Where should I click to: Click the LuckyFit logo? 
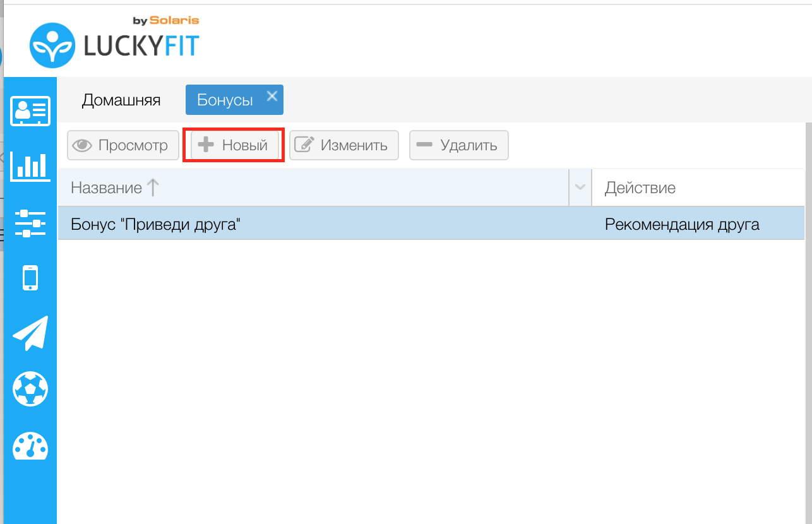(x=114, y=44)
